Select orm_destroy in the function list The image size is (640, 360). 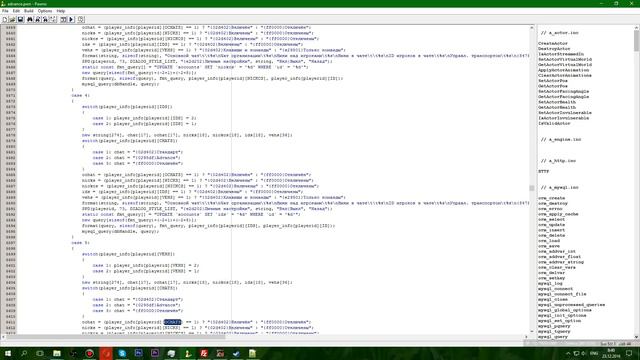[553, 203]
